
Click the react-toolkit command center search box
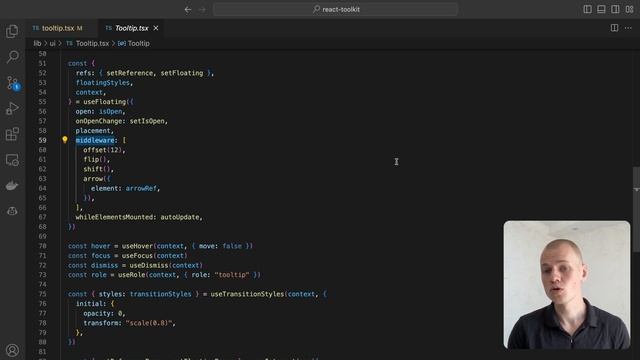335,9
